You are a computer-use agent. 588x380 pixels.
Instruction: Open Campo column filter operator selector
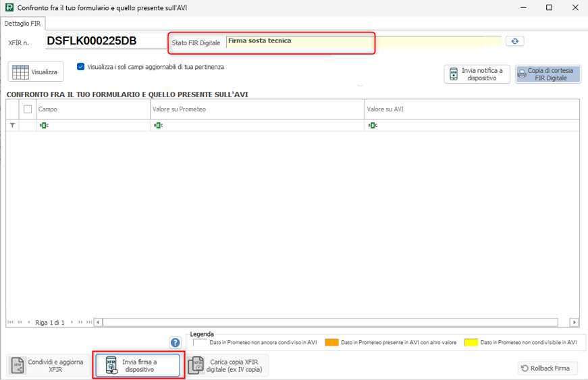click(x=44, y=125)
